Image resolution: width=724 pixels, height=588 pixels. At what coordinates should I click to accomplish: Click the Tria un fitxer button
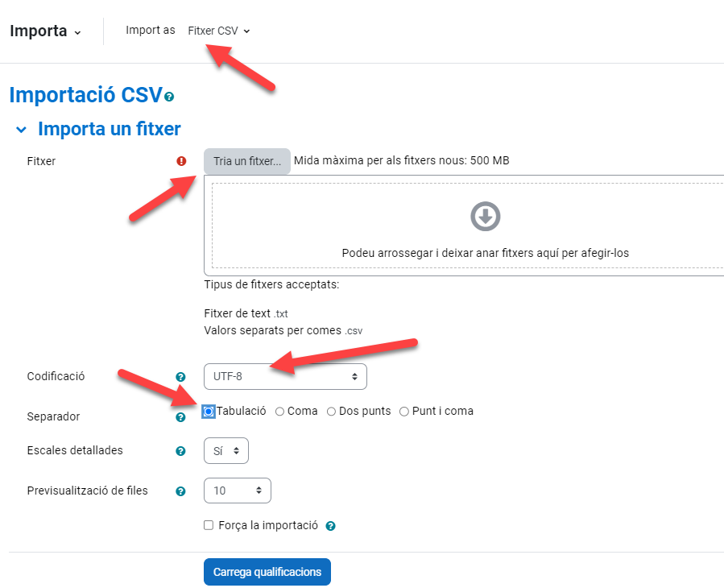[246, 161]
